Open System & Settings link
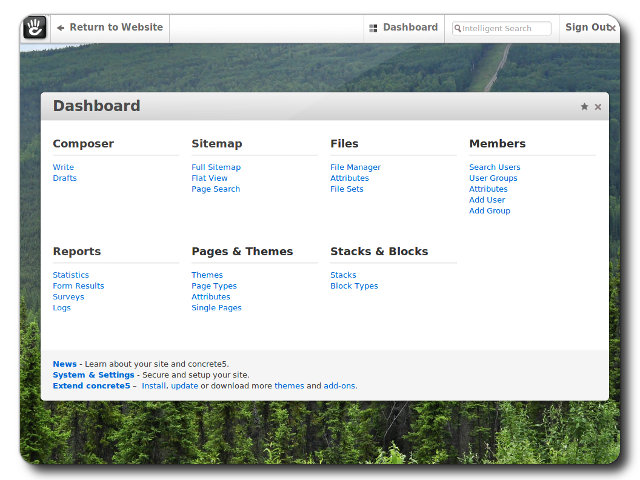Viewport: 640px width, 480px height. click(93, 375)
